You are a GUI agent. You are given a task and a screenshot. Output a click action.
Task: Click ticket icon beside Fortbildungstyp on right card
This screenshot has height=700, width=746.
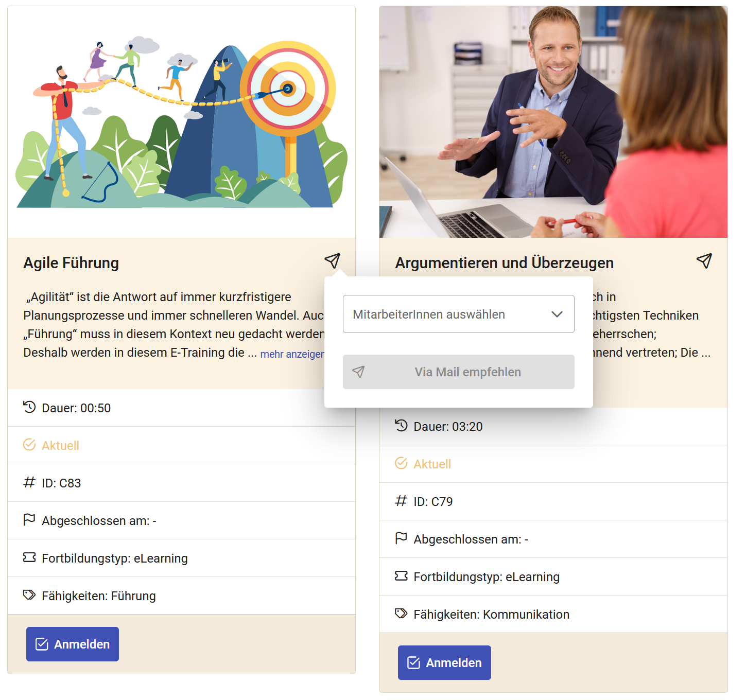coord(401,576)
